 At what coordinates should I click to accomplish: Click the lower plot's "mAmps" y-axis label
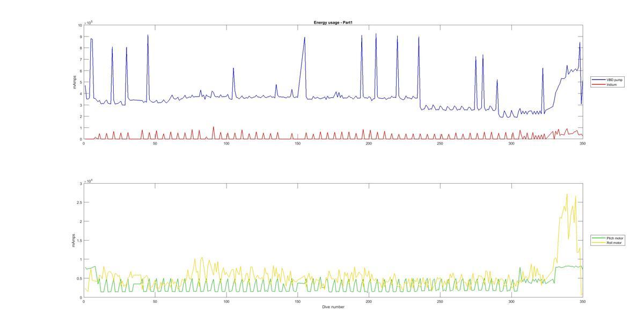tap(73, 241)
